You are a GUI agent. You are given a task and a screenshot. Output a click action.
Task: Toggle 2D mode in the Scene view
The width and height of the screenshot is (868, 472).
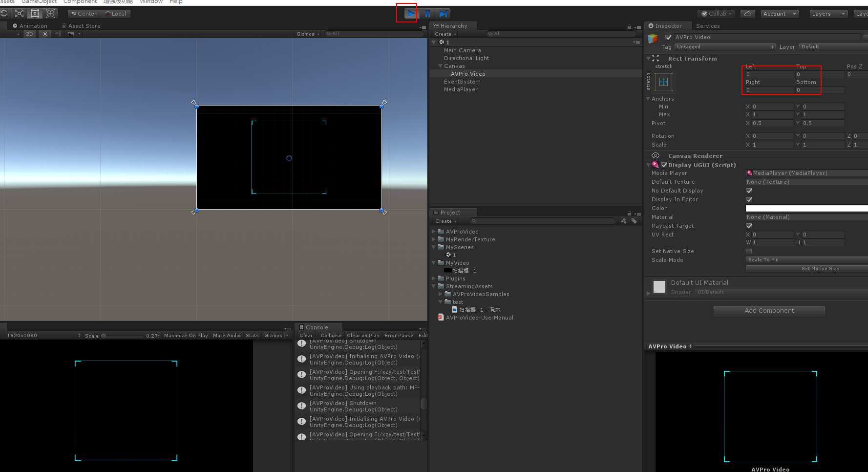pos(29,34)
